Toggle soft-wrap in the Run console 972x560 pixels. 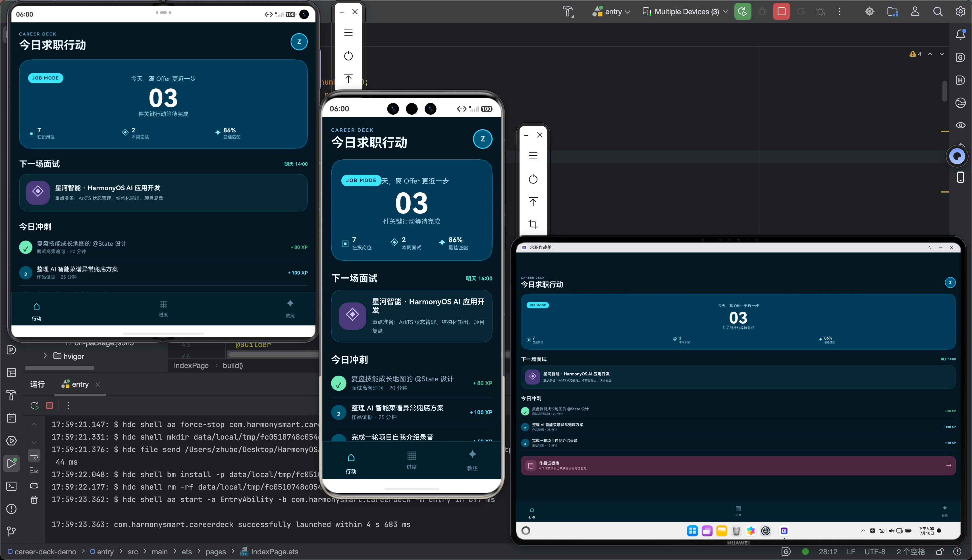[34, 456]
